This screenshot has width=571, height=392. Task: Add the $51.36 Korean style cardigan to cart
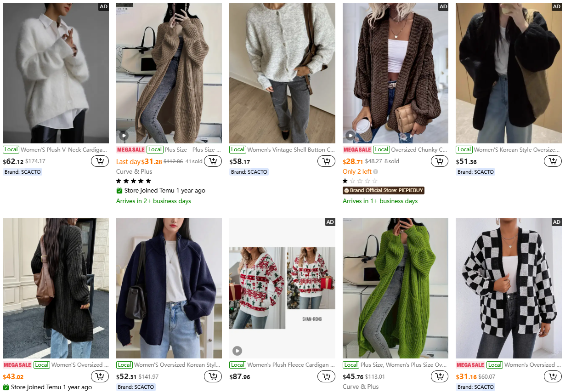coord(553,161)
